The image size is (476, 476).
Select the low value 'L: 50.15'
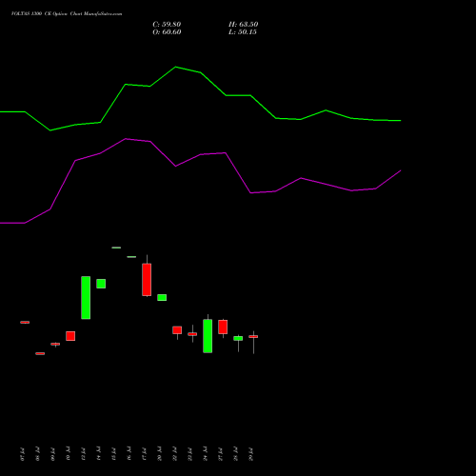[x=243, y=32]
